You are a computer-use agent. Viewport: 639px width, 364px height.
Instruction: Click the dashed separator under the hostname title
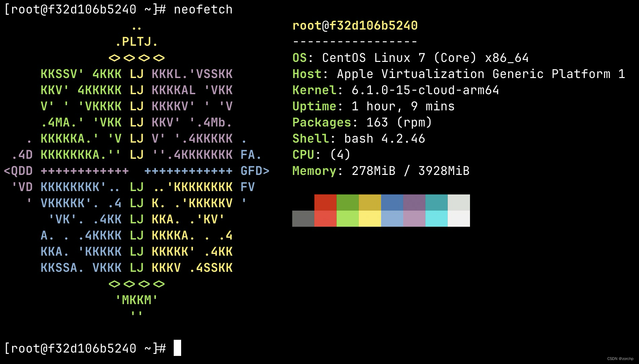pyautogui.click(x=355, y=42)
